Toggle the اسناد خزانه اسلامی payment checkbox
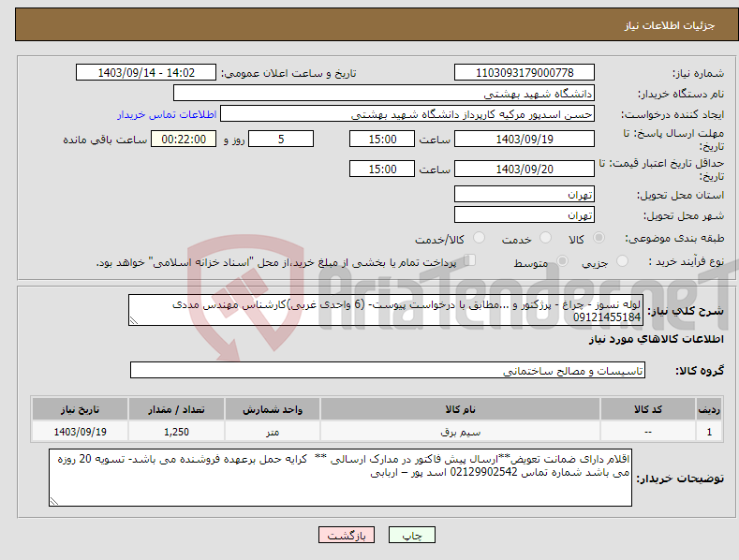Screen dimensions: 739x560 pos(469,260)
